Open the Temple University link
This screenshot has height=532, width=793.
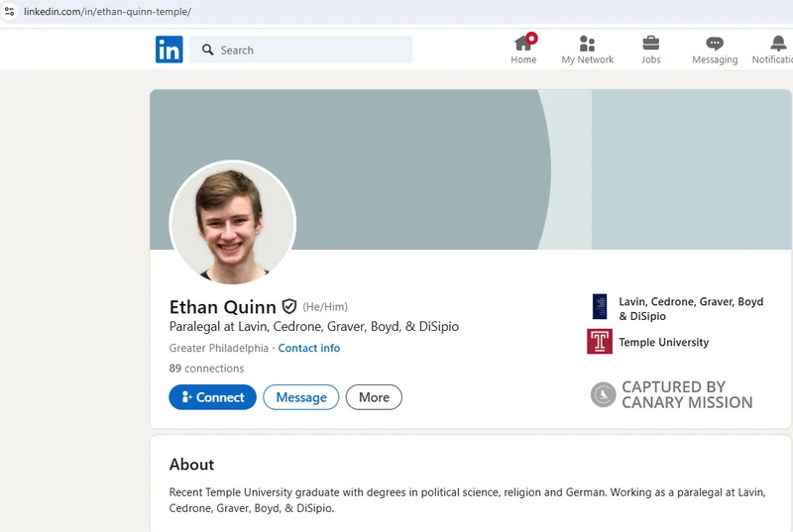click(663, 342)
